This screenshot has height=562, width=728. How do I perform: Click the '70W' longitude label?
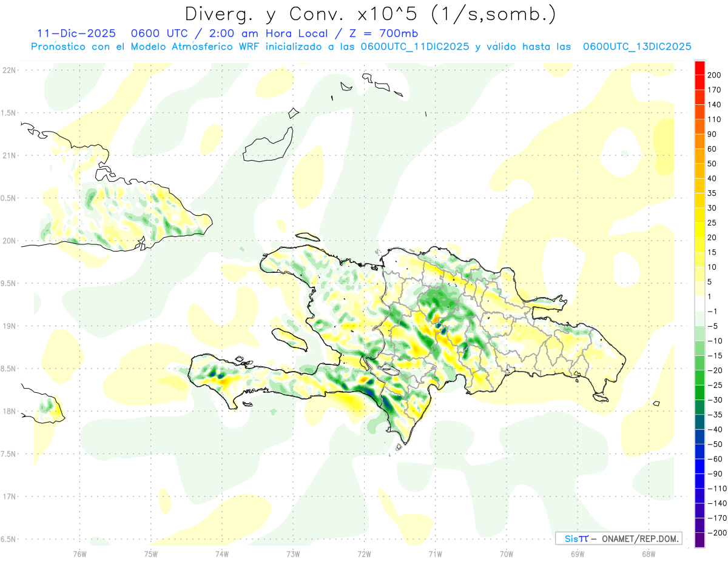coord(506,554)
